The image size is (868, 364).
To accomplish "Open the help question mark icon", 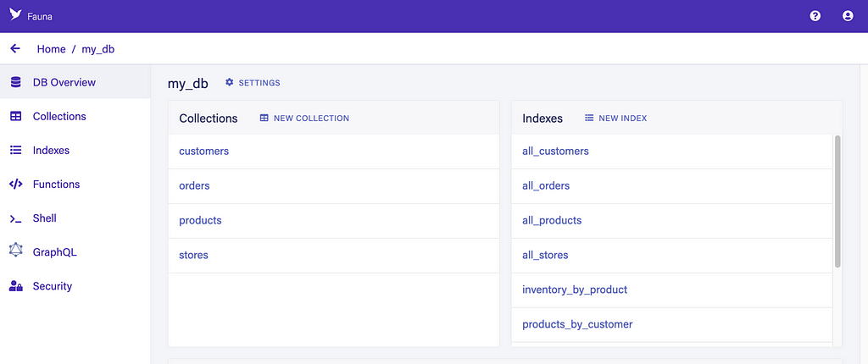I will (815, 16).
